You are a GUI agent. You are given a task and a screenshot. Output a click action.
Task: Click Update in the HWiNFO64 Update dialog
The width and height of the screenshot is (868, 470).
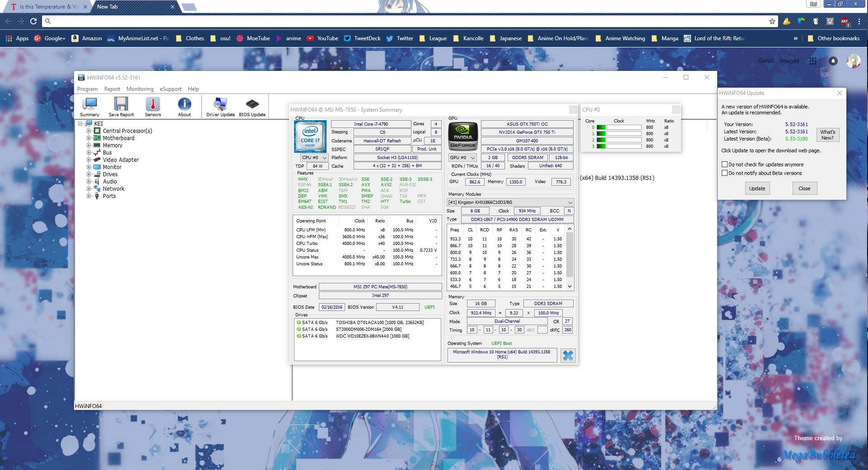(757, 188)
